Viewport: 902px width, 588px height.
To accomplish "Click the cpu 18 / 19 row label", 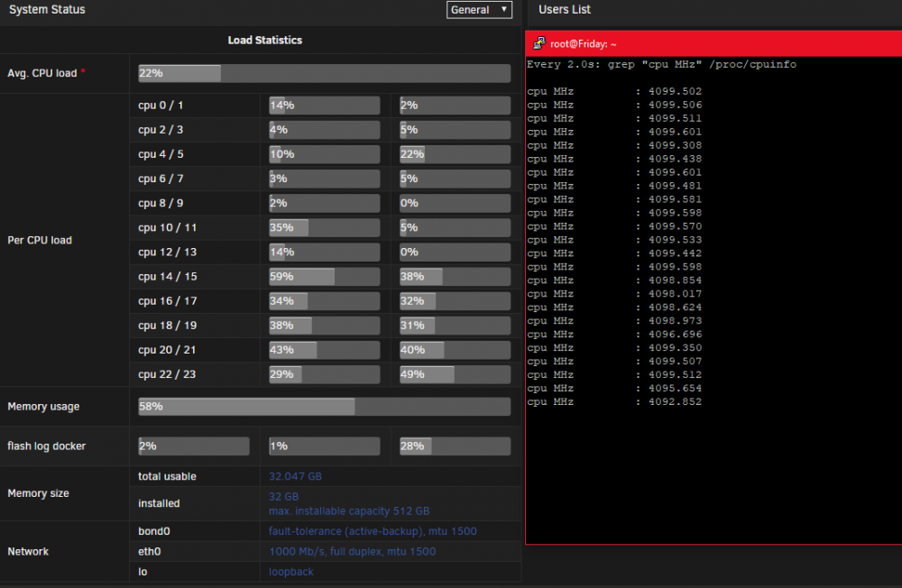I will tap(168, 326).
